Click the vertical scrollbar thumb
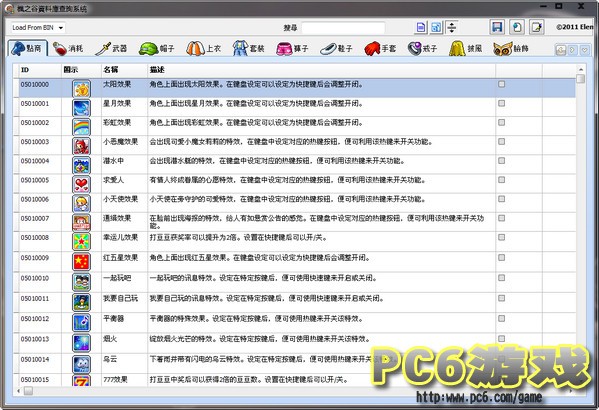This screenshot has width=599, height=410. [581, 78]
